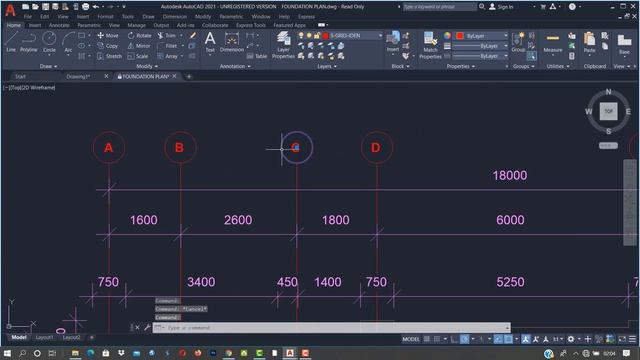
Task: Pick the Arc tool
Action: click(x=68, y=42)
